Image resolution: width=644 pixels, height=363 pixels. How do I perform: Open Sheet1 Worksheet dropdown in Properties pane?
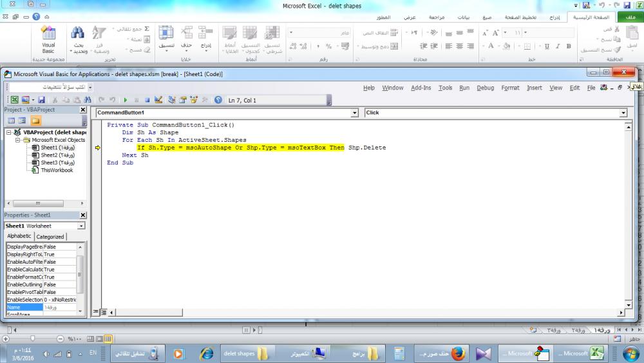(81, 226)
